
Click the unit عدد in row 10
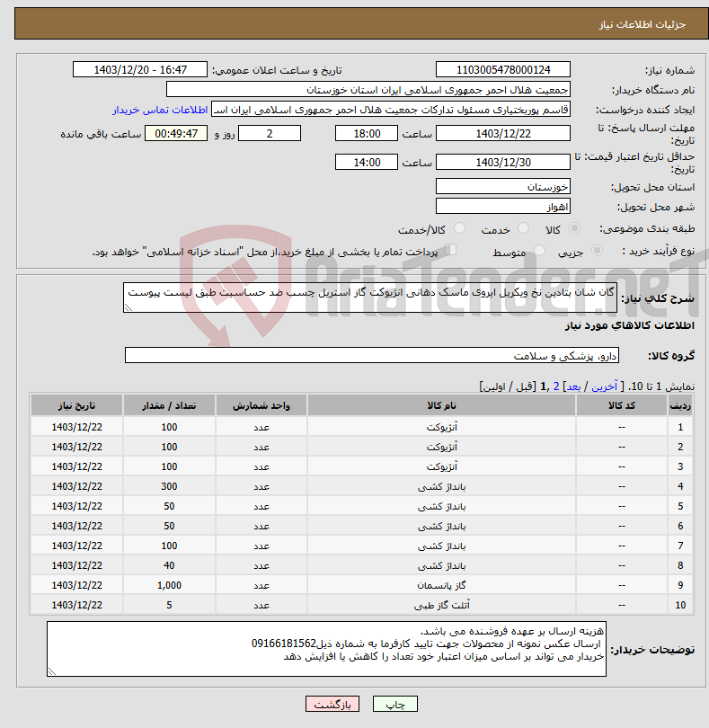pos(261,606)
